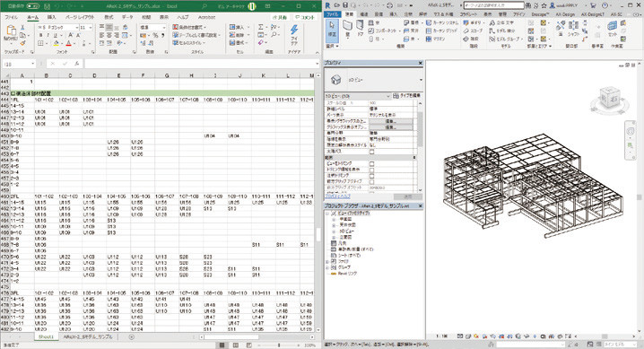This screenshot has width=644, height=349.
Task: Switch to the Excel Insert (挿入) tab
Action: click(x=51, y=17)
